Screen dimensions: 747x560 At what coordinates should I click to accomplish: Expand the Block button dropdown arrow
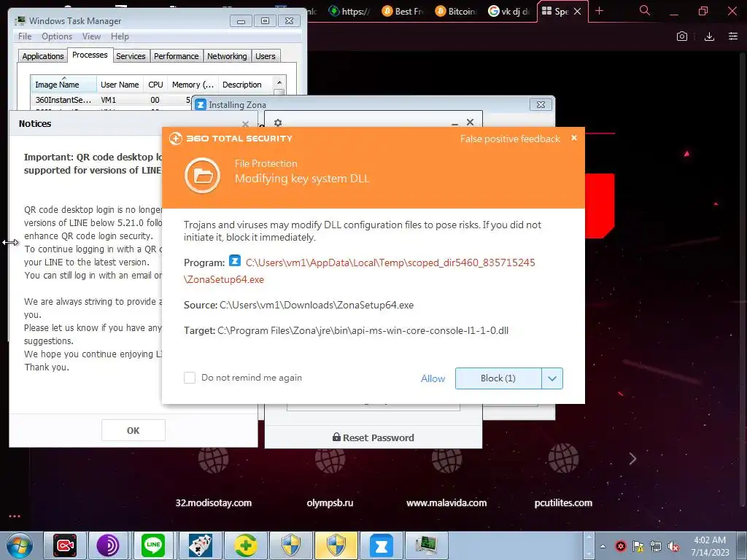coord(552,378)
